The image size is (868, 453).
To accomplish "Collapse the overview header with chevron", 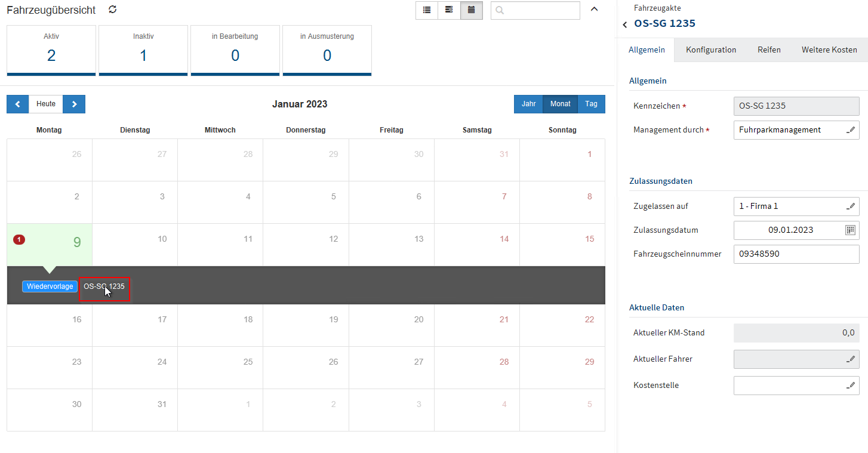I will [594, 9].
